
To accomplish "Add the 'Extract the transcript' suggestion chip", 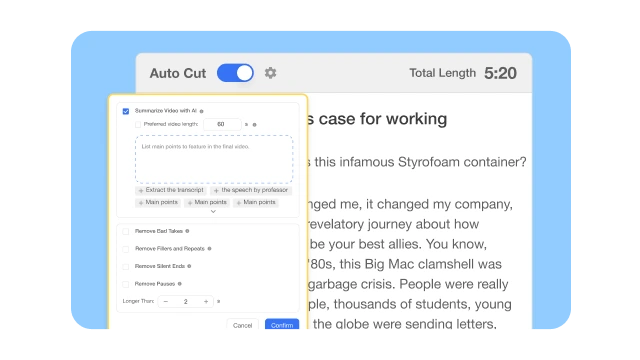I will (x=171, y=190).
